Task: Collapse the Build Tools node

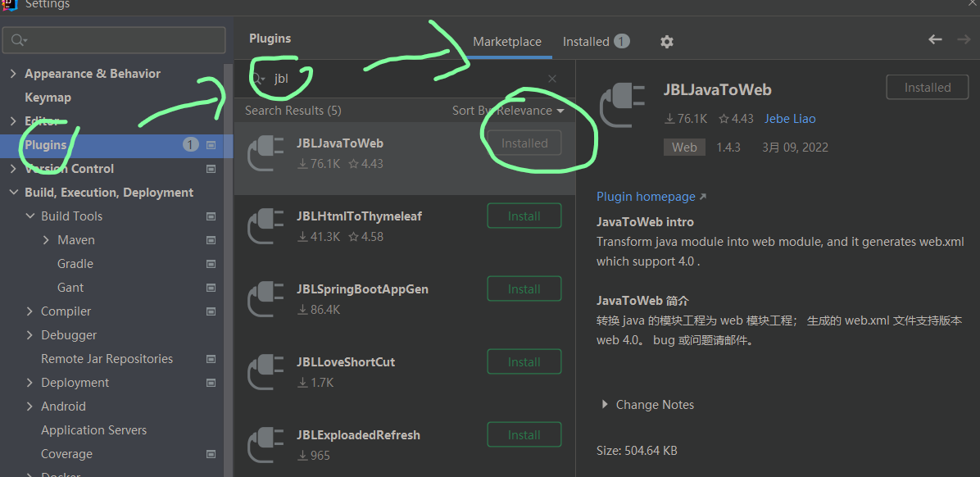Action: coord(29,216)
